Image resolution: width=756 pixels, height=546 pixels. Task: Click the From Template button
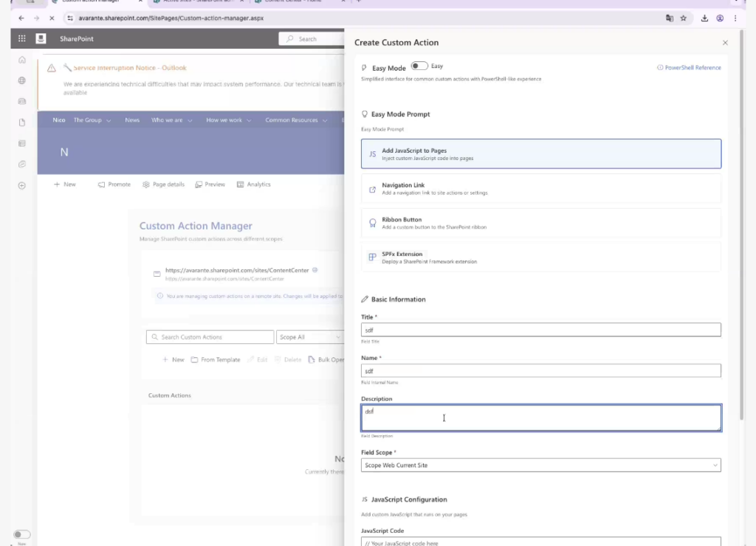(215, 360)
